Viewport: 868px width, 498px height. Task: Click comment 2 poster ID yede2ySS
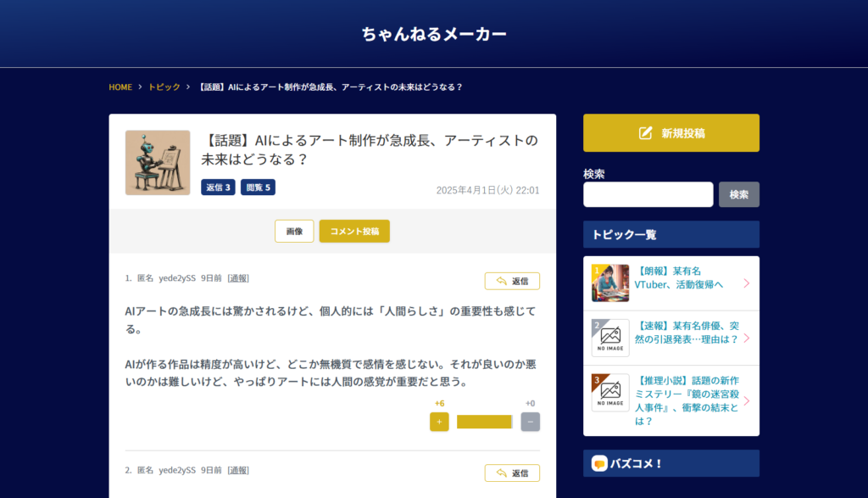point(177,470)
